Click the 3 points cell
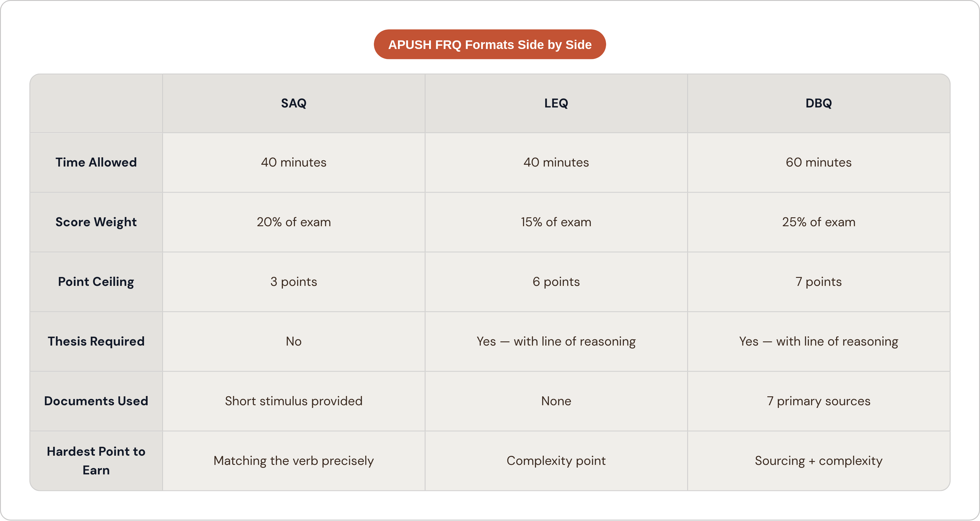Viewport: 980px width, 521px height. pos(294,282)
